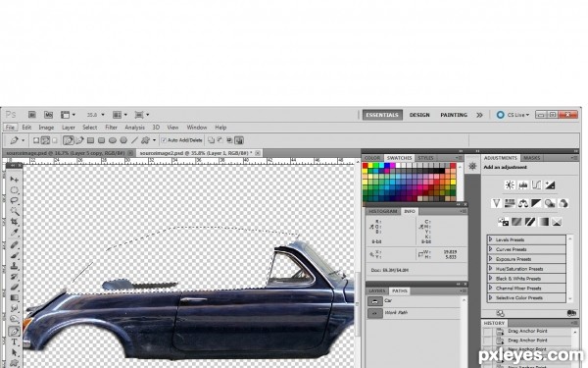
Task: Choose the Eyedropper tool
Action: tap(15, 233)
